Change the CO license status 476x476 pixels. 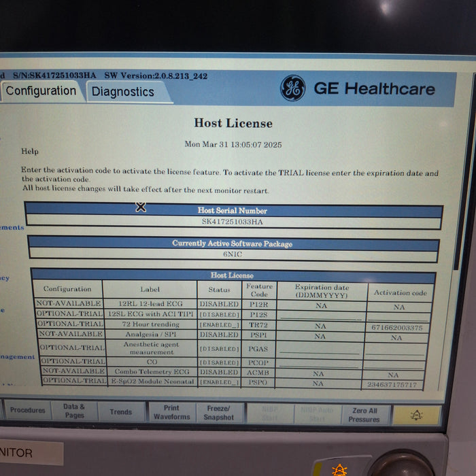219,362
